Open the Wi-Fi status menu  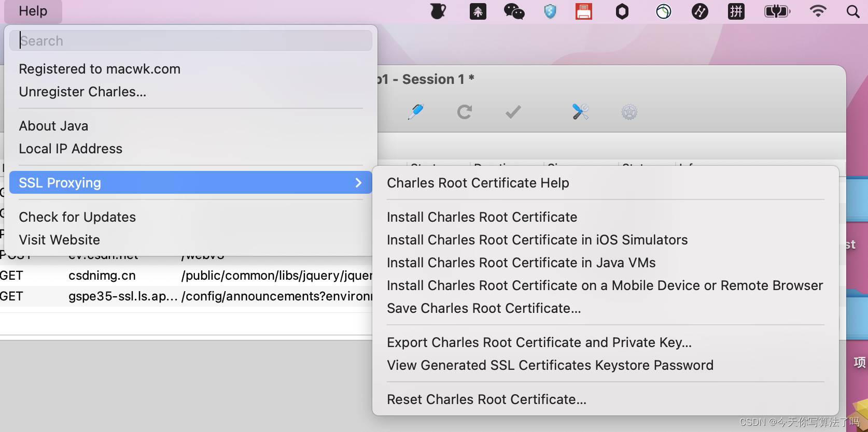point(818,11)
